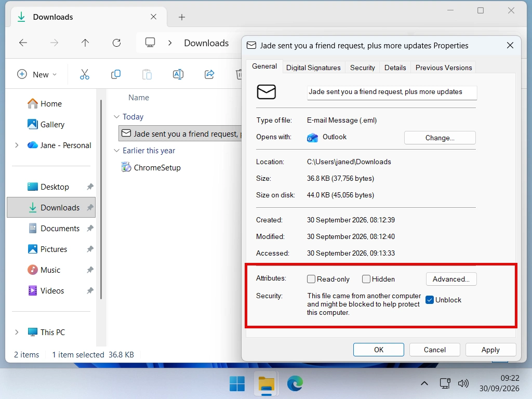
Task: Close the Downloads tab with X
Action: click(x=153, y=17)
